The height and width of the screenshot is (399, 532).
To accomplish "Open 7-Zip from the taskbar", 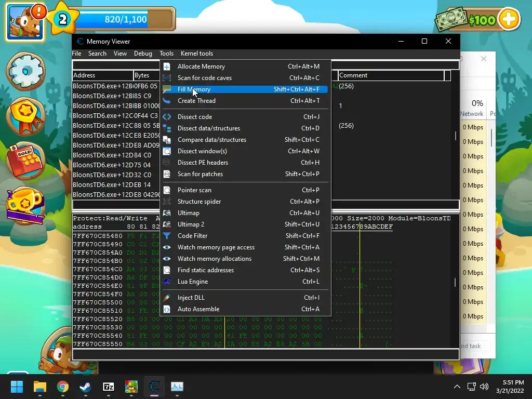I will pyautogui.click(x=108, y=387).
